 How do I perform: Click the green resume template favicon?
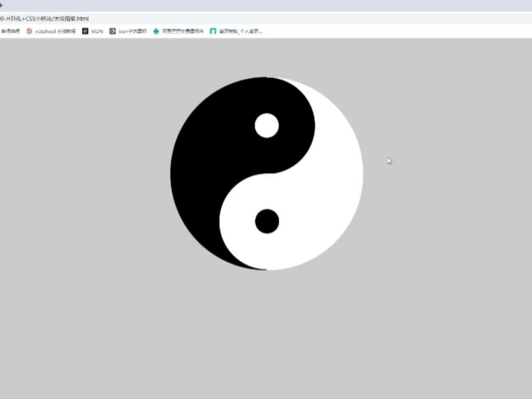[213, 31]
